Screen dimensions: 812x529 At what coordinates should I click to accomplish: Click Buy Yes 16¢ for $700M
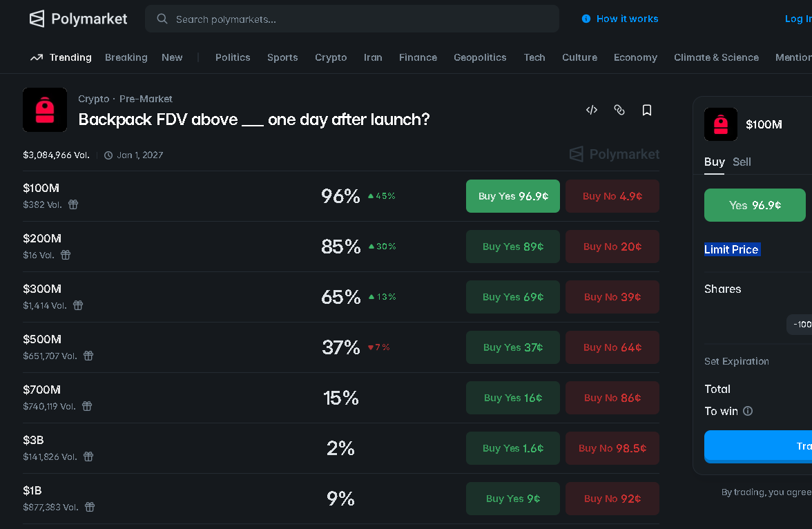click(512, 398)
